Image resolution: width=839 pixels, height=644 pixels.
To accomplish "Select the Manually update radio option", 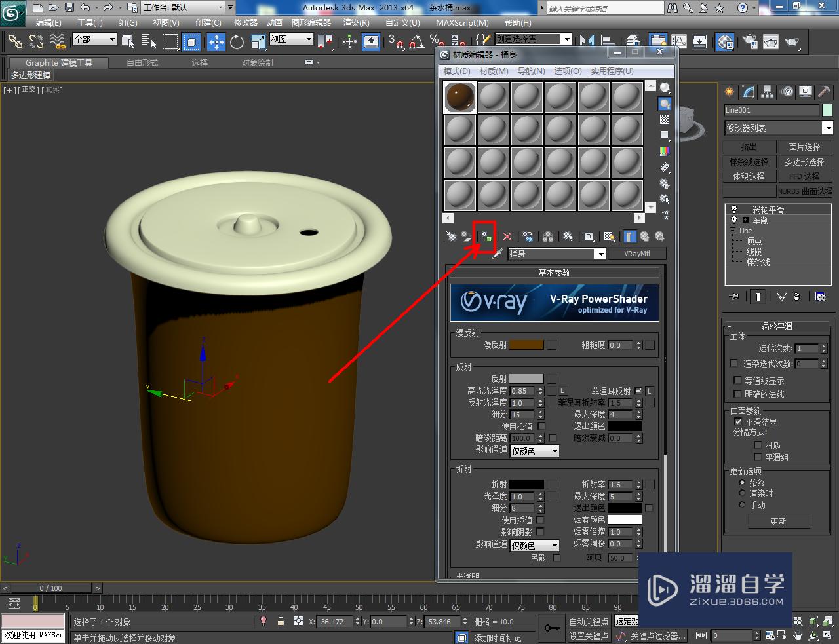I will (x=742, y=504).
